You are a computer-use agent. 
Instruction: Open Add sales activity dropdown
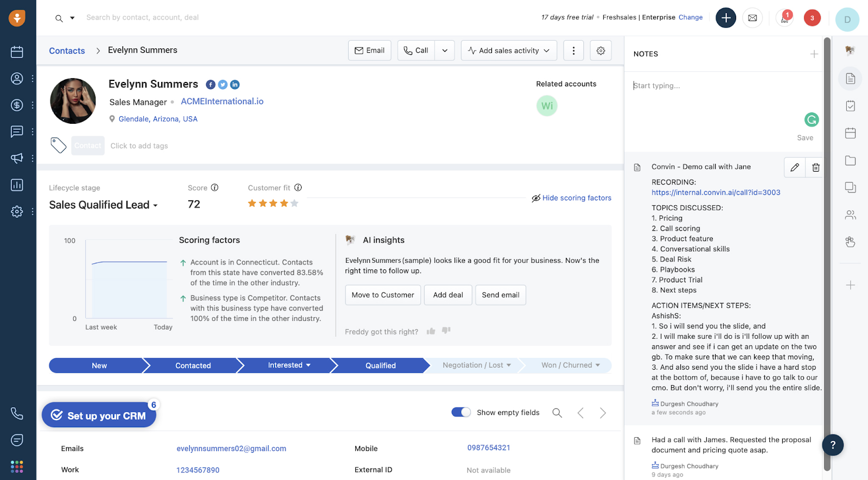[509, 50]
